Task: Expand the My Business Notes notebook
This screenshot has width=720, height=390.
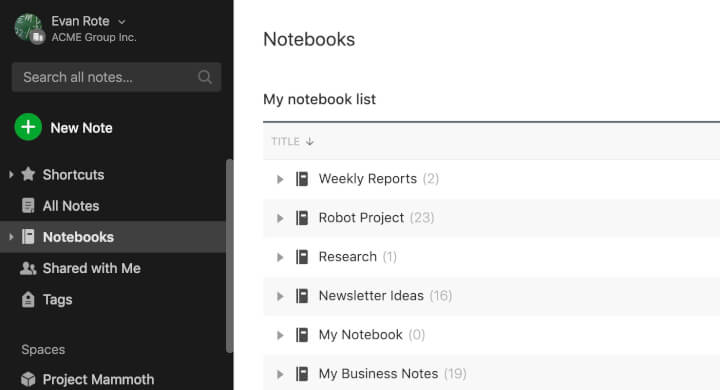Action: coord(280,374)
